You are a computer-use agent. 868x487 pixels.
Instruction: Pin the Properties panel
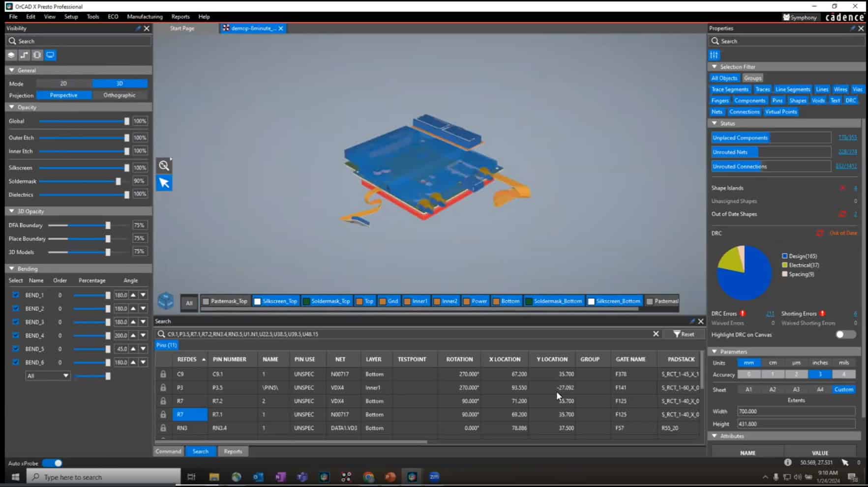coord(852,29)
